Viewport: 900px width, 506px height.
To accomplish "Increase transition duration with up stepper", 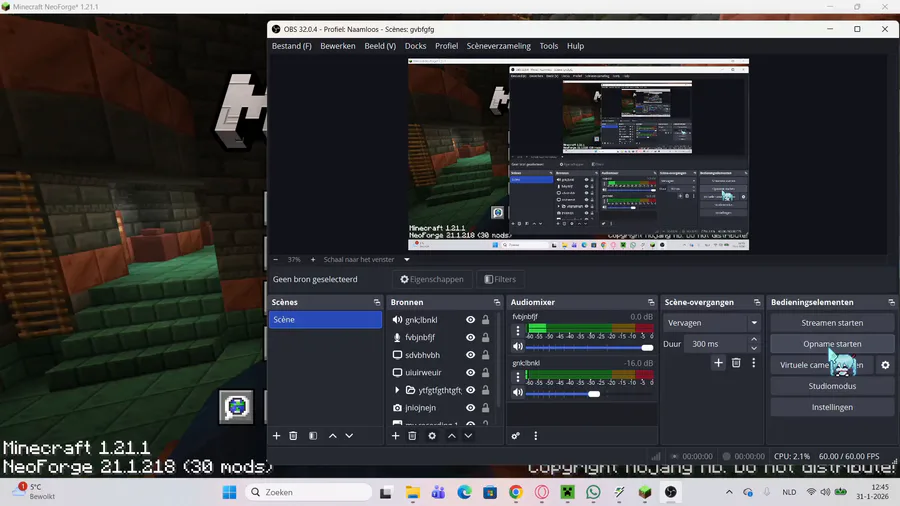I will coord(754,340).
